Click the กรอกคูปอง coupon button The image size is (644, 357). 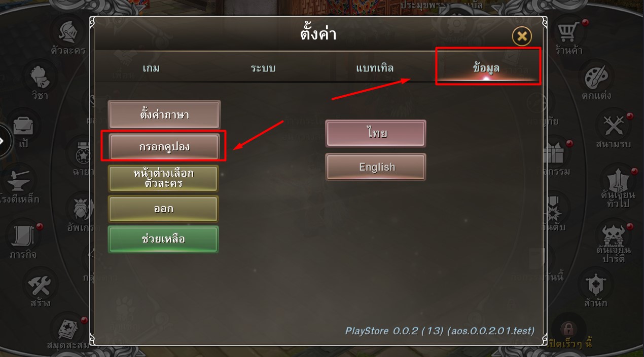tap(164, 147)
